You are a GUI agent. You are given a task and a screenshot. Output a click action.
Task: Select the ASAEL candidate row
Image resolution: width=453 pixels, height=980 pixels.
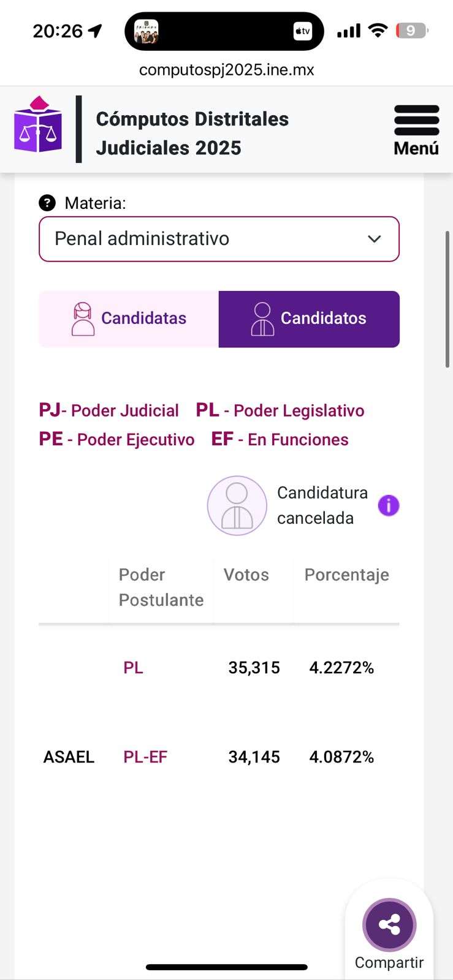(69, 757)
